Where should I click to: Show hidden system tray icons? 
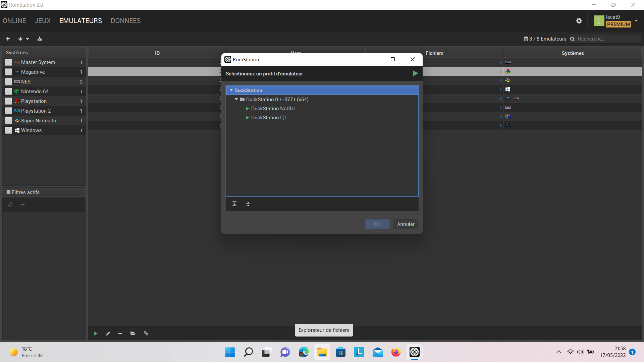click(558, 352)
